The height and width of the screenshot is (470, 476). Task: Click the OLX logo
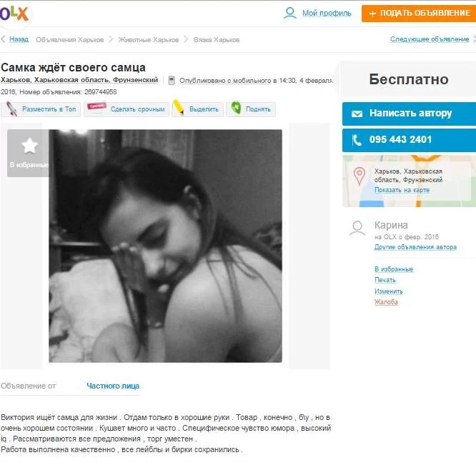pyautogui.click(x=14, y=14)
